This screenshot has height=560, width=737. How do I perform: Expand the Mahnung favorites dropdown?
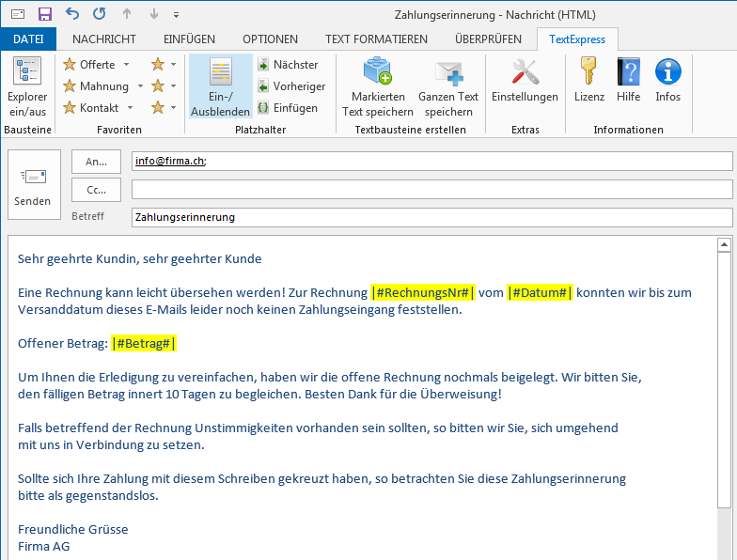point(140,86)
